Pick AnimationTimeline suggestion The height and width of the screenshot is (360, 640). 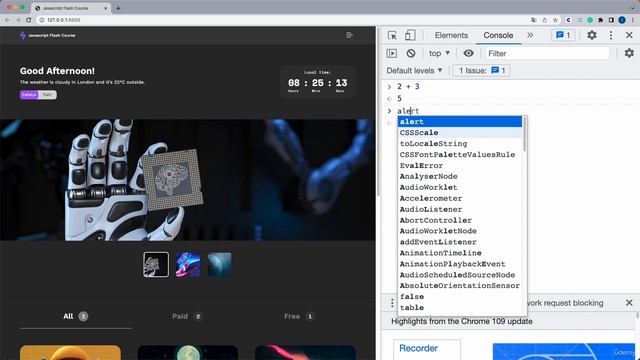(x=460, y=253)
